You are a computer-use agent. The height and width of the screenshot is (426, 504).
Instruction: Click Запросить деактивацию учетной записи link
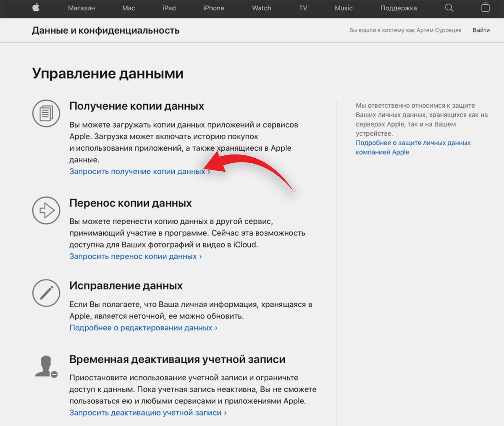148,413
